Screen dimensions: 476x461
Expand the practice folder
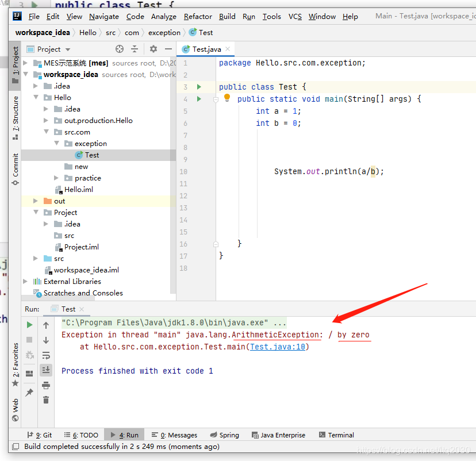pyautogui.click(x=56, y=178)
